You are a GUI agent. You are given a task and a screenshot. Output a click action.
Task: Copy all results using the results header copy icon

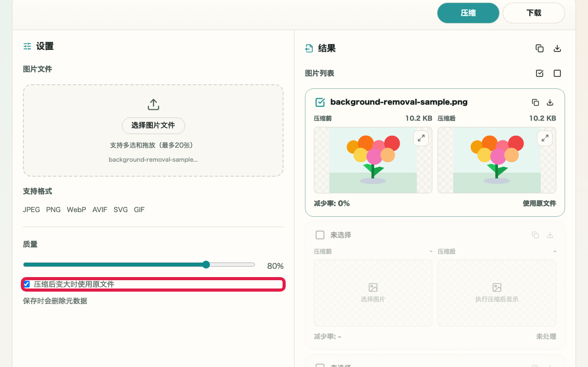point(540,48)
